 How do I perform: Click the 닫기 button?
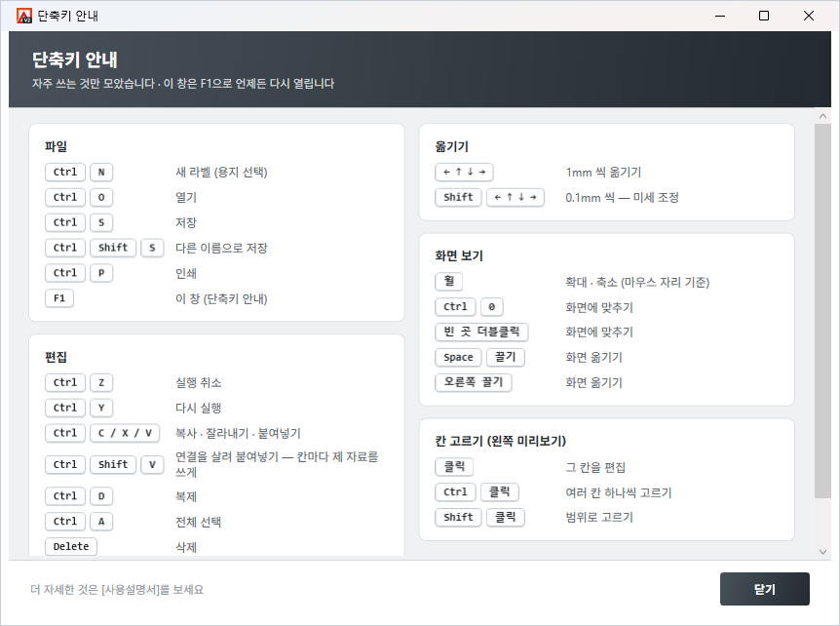[x=764, y=589]
